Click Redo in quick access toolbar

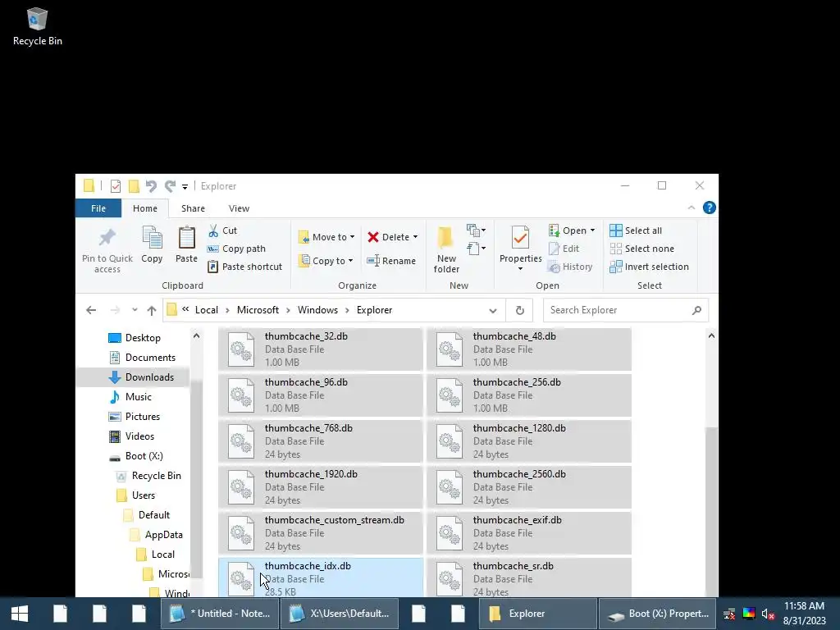coord(171,186)
